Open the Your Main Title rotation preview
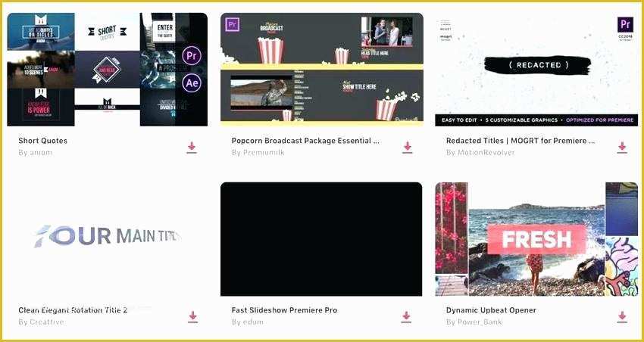The image size is (644, 342). pos(107,239)
